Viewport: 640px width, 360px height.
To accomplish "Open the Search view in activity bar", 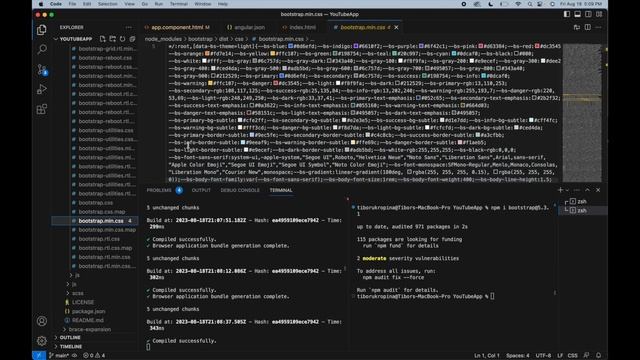I will (42, 49).
